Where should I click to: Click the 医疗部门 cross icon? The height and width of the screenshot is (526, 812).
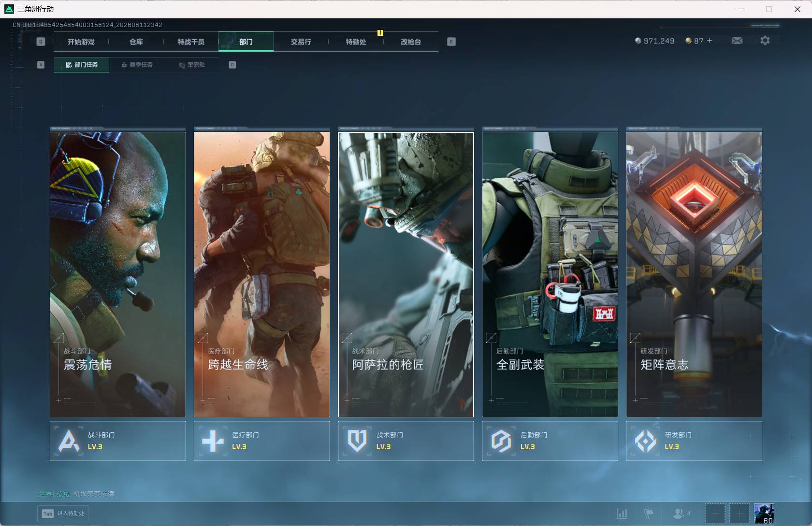(x=213, y=441)
